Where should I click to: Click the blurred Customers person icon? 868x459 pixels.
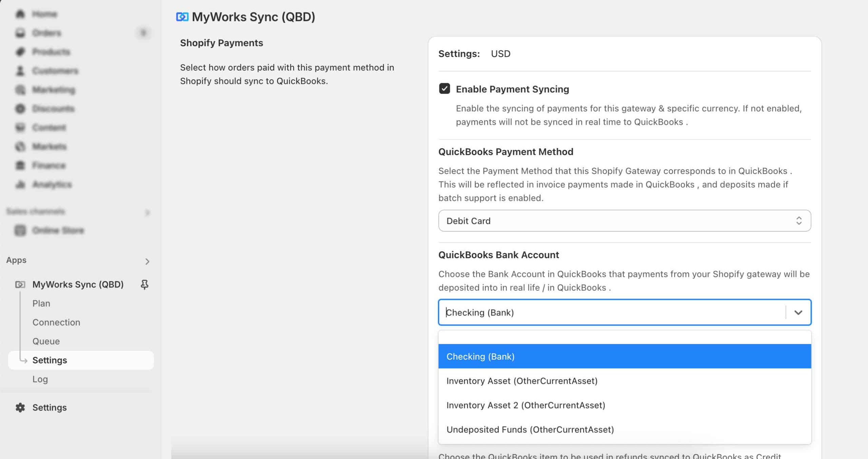[20, 71]
